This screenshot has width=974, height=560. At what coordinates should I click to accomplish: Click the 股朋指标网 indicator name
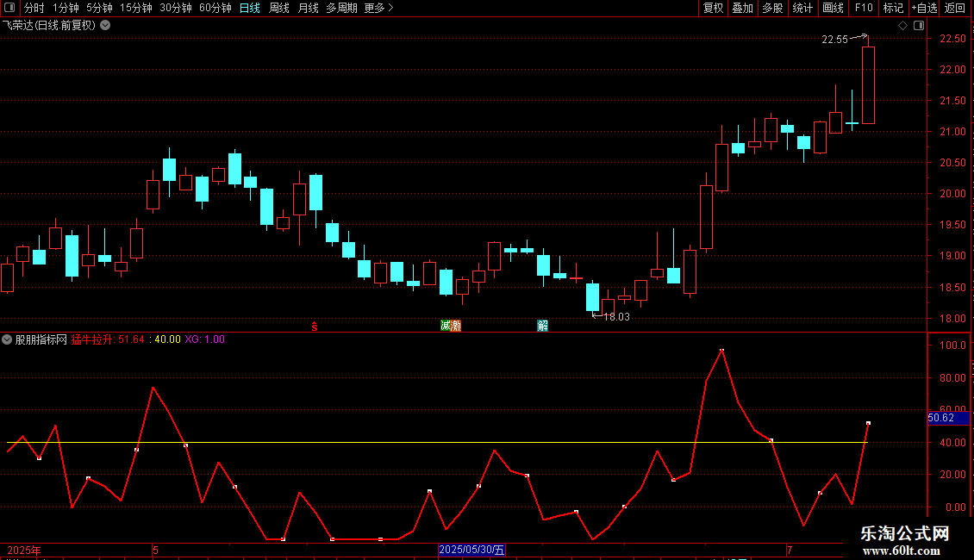41,339
